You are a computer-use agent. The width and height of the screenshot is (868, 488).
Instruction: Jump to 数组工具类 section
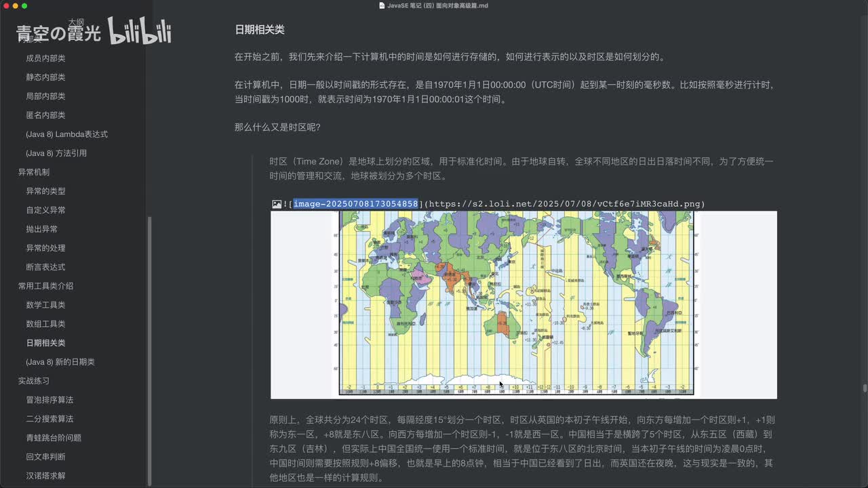point(45,324)
